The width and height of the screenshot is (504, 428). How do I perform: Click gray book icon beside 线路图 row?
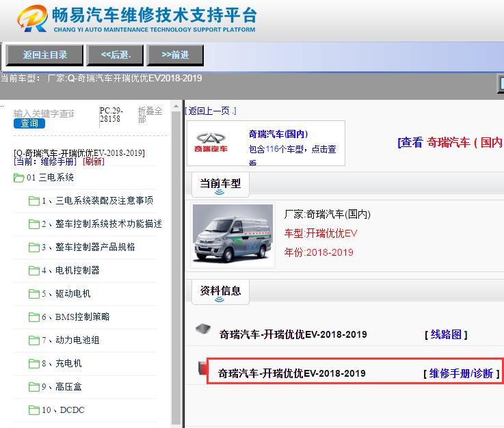203,330
